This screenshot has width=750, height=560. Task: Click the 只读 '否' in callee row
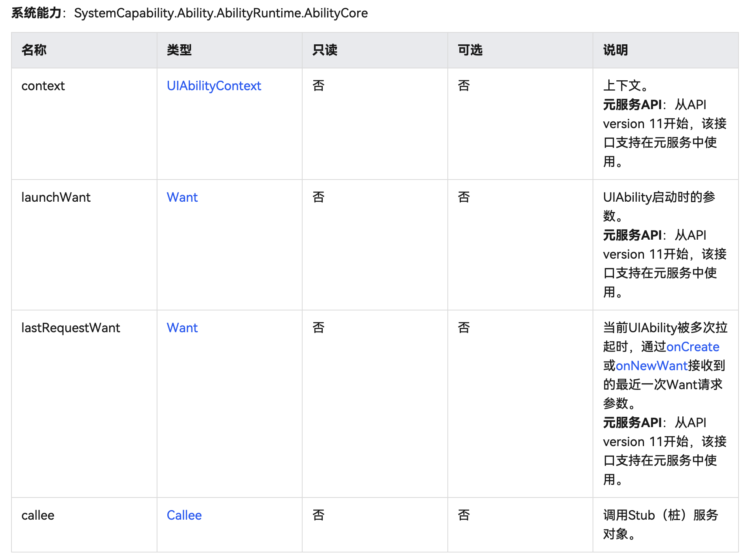pyautogui.click(x=318, y=515)
